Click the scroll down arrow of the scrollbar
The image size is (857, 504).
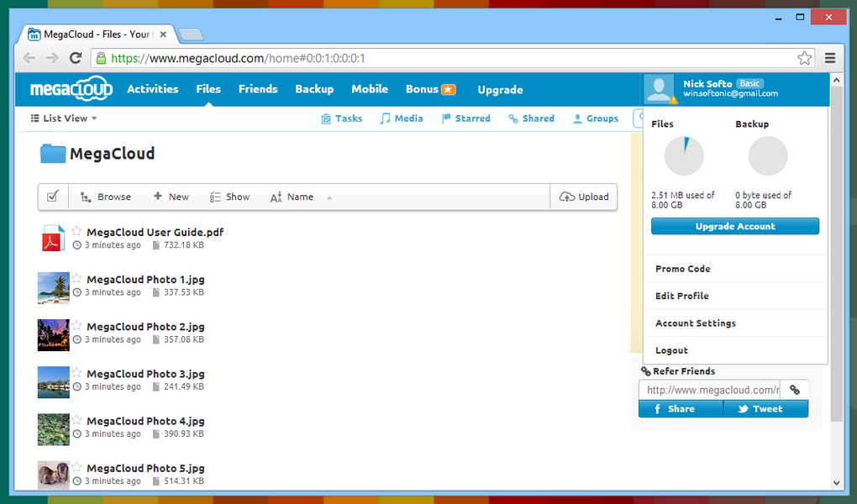click(x=836, y=483)
